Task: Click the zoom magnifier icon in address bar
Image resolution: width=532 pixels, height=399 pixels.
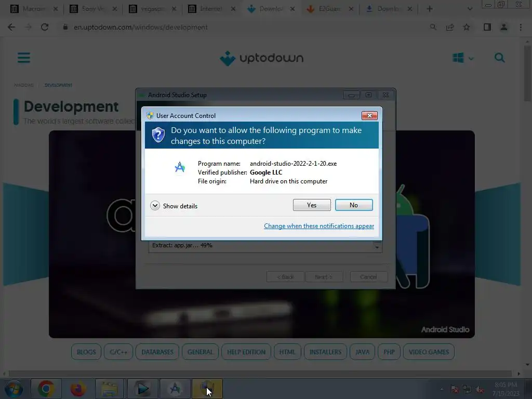Action: tap(433, 27)
